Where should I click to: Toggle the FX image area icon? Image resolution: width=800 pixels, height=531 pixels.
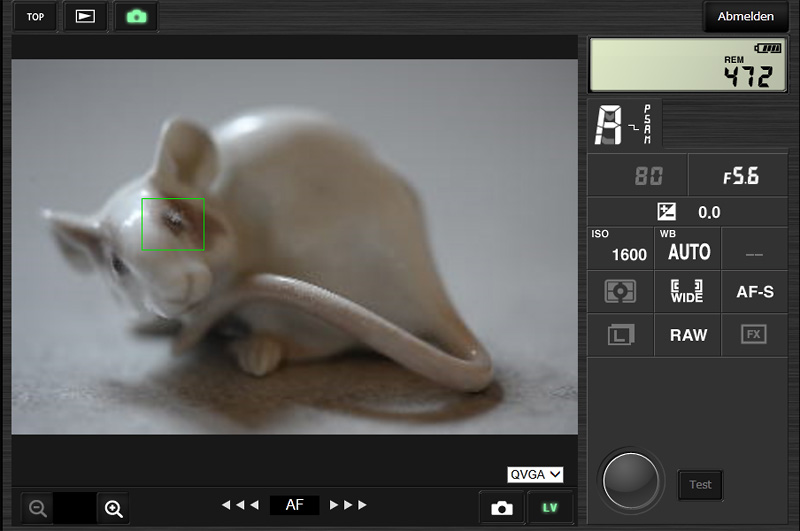754,335
